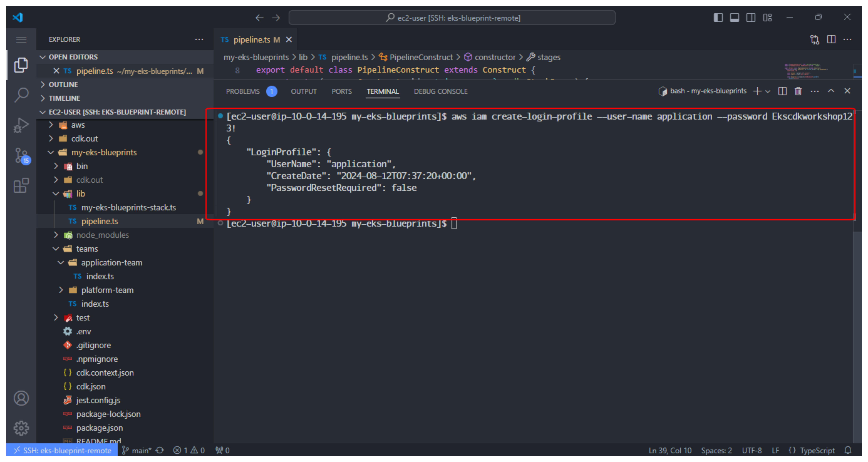Kill the terminal using the trash icon
The width and height of the screenshot is (868, 462).
coord(798,91)
